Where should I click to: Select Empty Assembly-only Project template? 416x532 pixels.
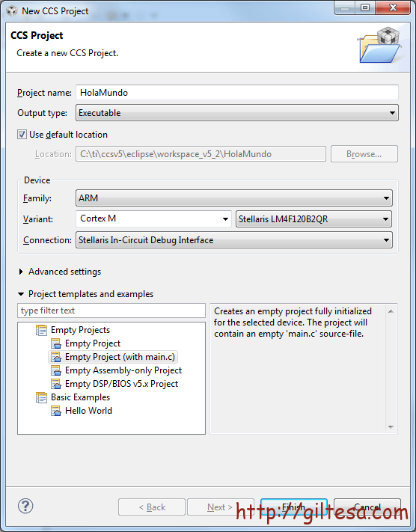123,370
